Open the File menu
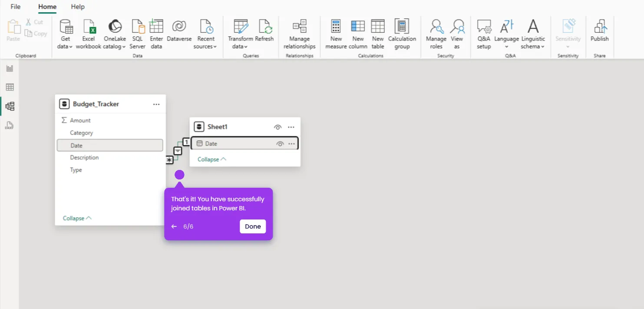644x309 pixels. point(16,7)
